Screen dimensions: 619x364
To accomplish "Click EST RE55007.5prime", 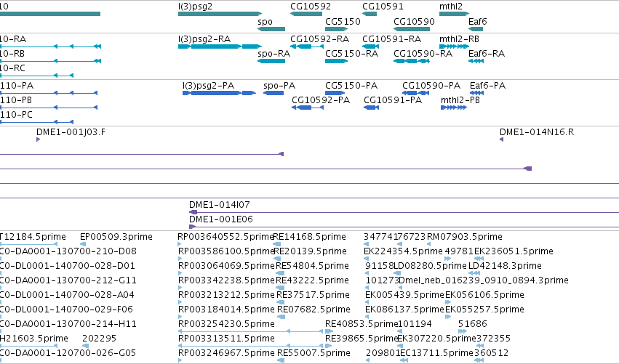I will click(314, 353).
